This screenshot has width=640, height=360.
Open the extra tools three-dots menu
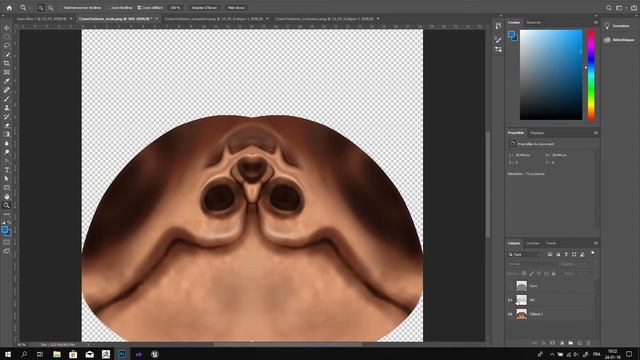[7, 214]
